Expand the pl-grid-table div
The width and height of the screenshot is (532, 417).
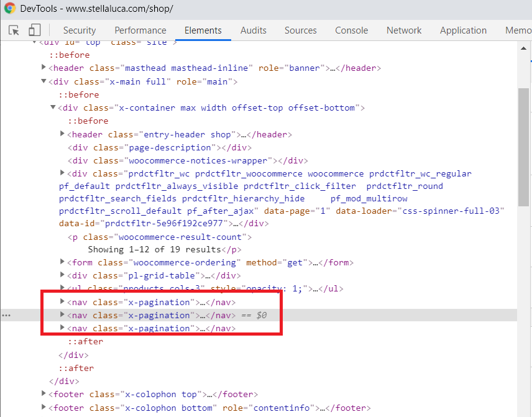click(62, 275)
